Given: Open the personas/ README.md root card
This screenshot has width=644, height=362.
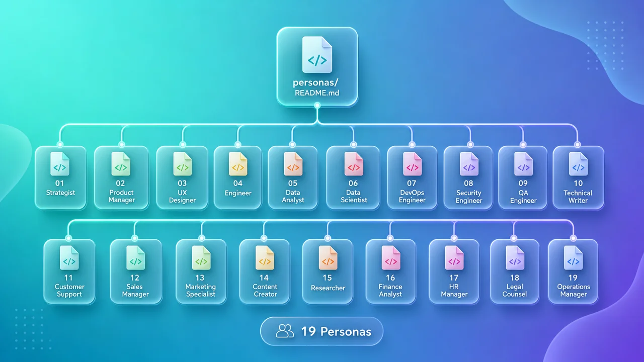Looking at the screenshot, I should (317, 66).
